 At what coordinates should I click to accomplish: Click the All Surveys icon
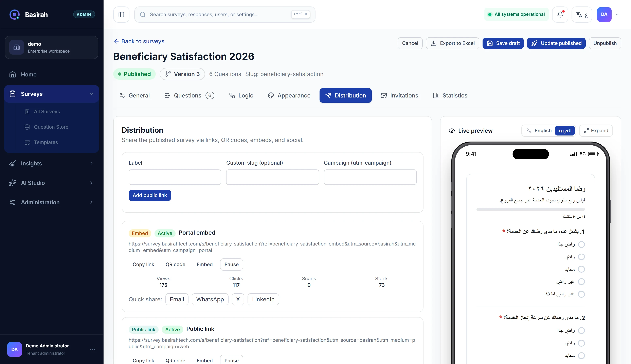pyautogui.click(x=27, y=111)
